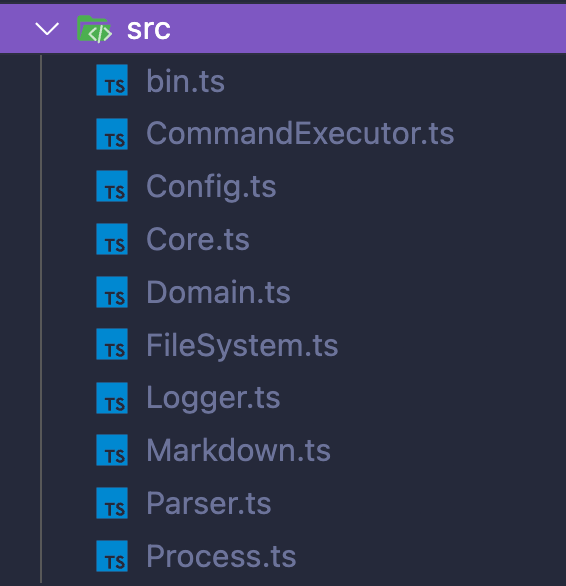Open Process.ts file
The width and height of the screenshot is (566, 586).
click(x=221, y=556)
